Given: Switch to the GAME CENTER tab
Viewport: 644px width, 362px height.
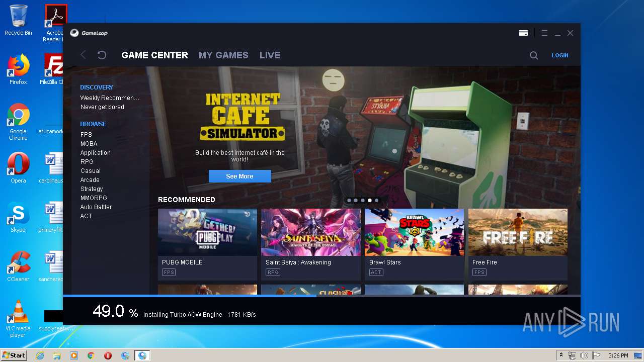Looking at the screenshot, I should coord(155,55).
